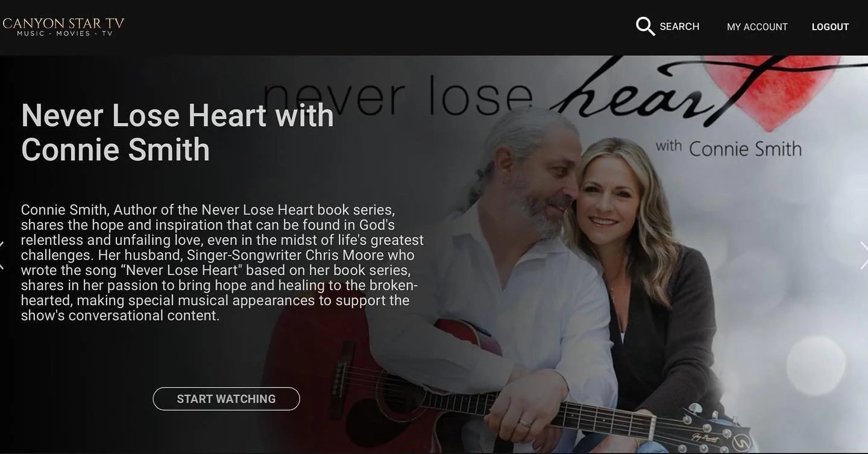The image size is (868, 454).
Task: Click the guitar headstock in the photo
Action: [x=717, y=432]
